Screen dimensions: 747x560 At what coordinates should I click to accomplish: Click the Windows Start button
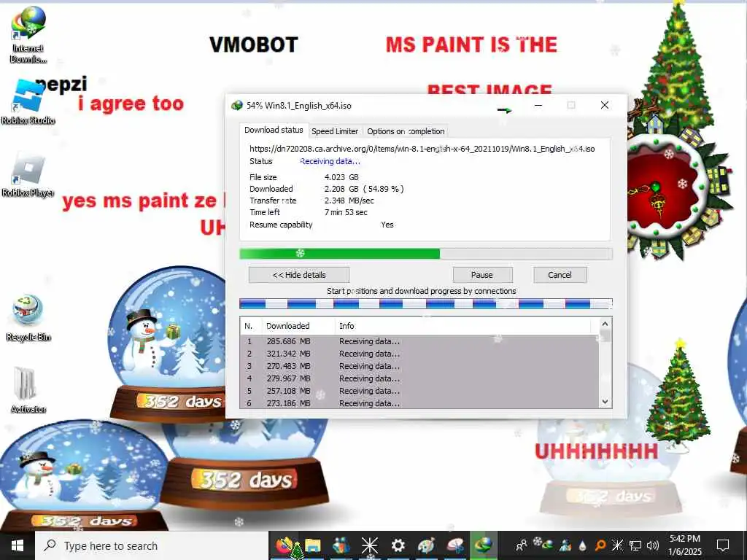point(18,545)
